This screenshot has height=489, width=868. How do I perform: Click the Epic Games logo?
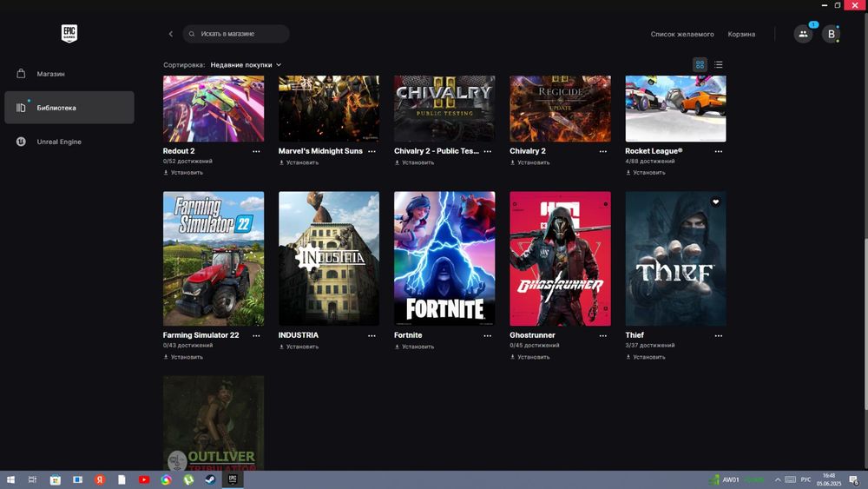click(69, 33)
